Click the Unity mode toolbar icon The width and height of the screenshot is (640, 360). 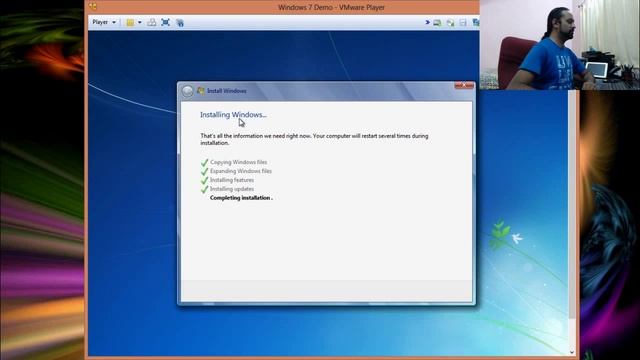[x=180, y=22]
